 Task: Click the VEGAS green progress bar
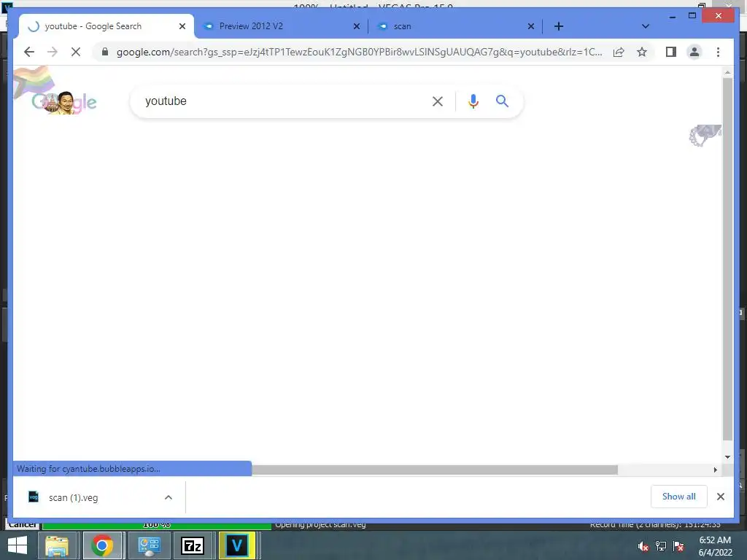coord(157,525)
